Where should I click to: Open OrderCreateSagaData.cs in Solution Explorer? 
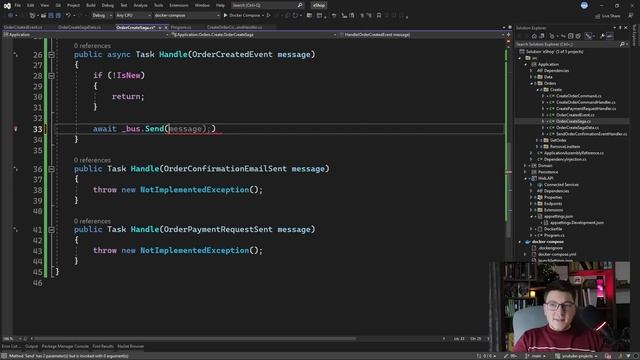577,128
